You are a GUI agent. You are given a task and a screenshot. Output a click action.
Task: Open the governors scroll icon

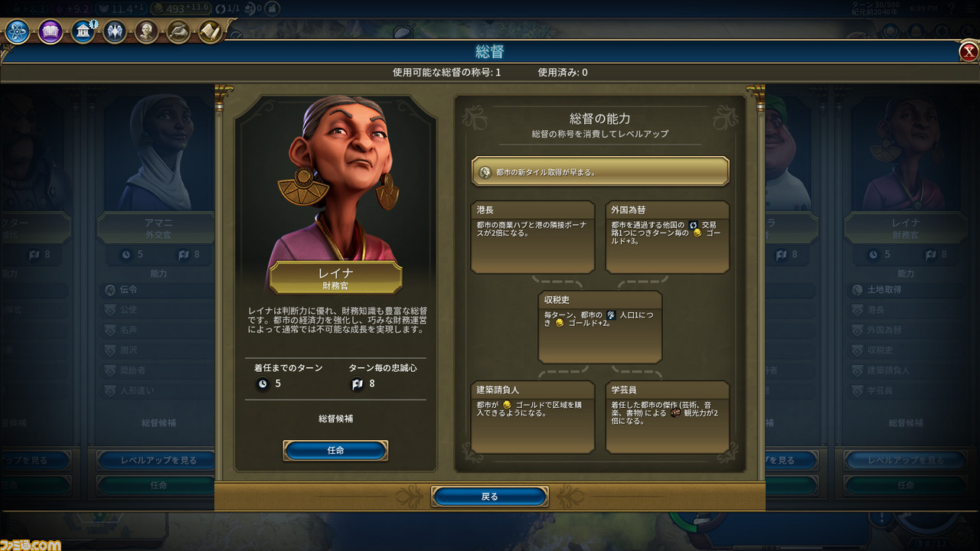(x=210, y=31)
